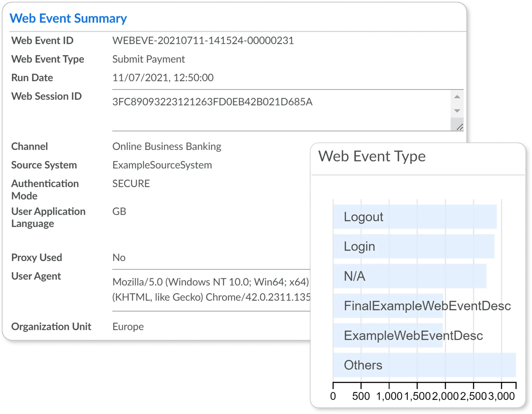Select the FinalExampleWebEventDesc bar

click(x=388, y=306)
